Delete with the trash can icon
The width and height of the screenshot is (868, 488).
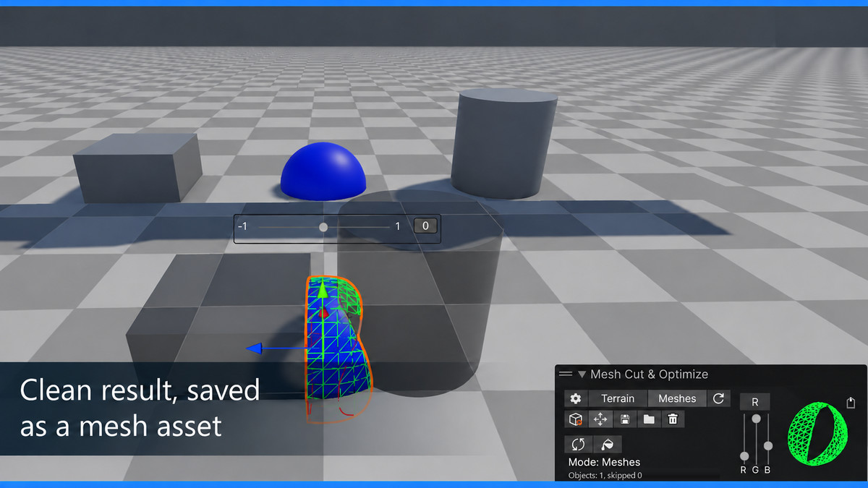(x=673, y=419)
